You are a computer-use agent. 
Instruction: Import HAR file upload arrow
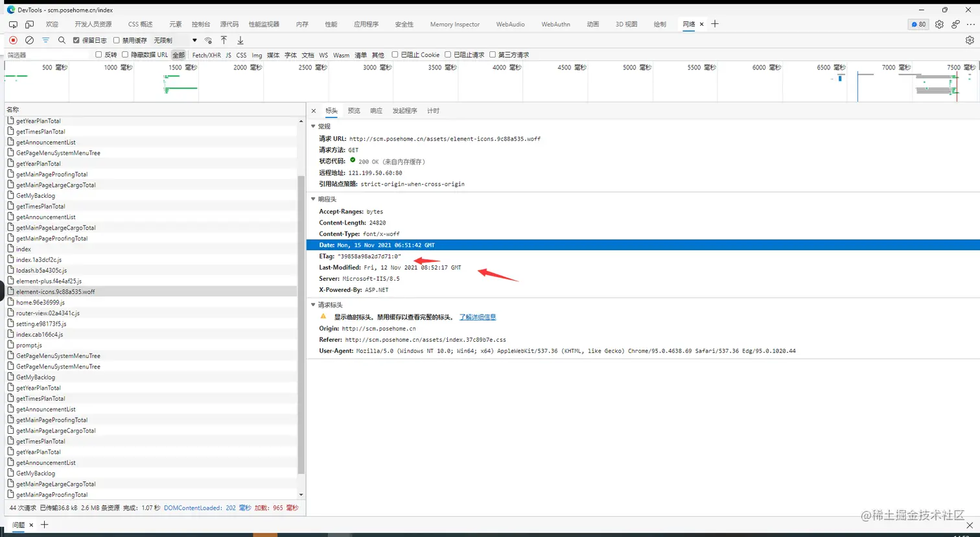[224, 40]
